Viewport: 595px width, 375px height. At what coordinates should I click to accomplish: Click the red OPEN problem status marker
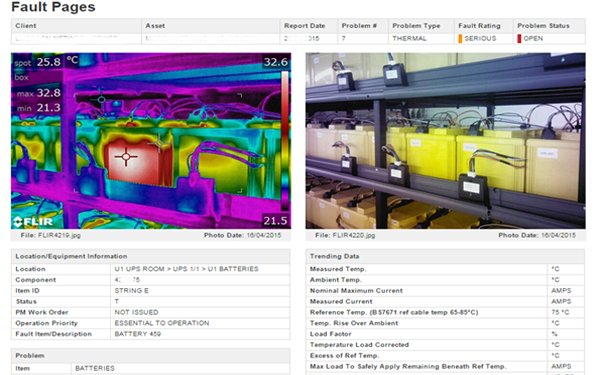coord(519,38)
